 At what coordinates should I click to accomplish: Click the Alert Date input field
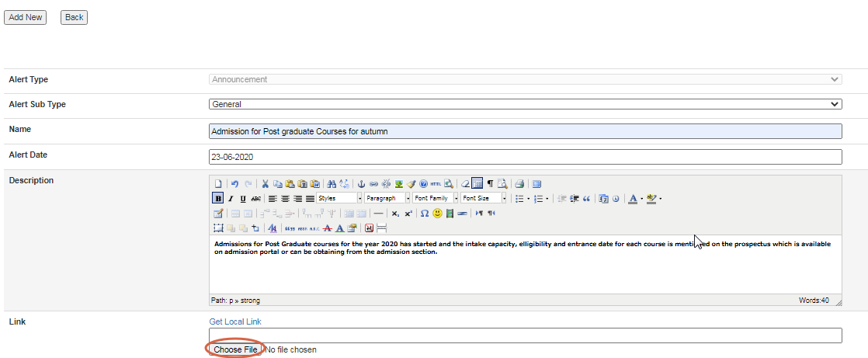(526, 157)
